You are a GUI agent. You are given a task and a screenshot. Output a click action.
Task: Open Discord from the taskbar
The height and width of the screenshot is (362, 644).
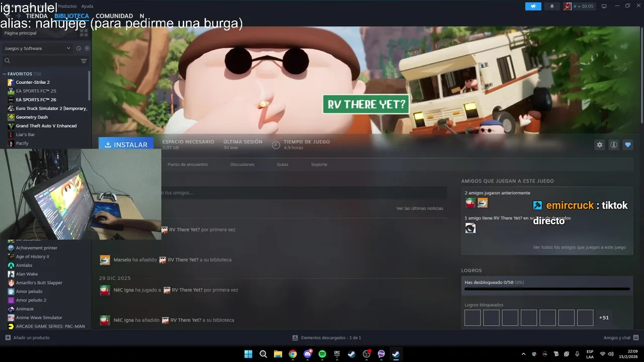[x=307, y=354]
